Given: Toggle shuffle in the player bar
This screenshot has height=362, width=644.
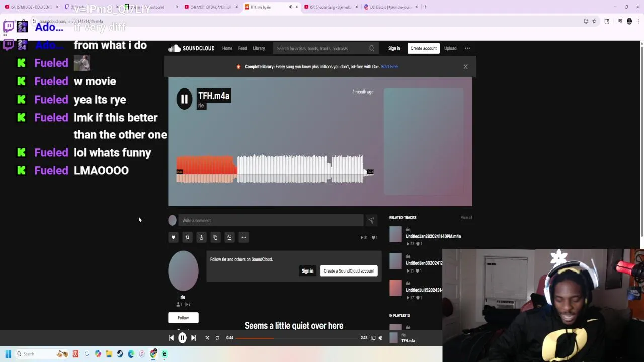Looking at the screenshot, I should [x=207, y=338].
